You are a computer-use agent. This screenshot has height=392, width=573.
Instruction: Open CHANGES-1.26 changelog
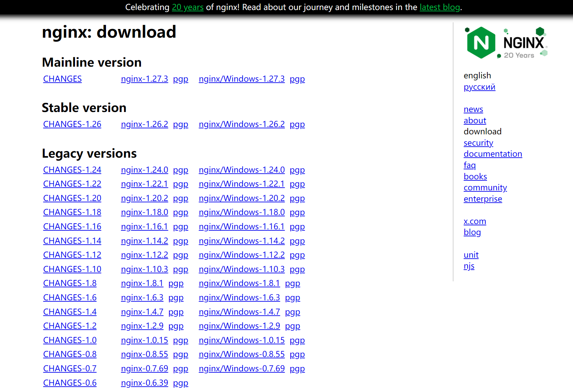click(x=72, y=124)
